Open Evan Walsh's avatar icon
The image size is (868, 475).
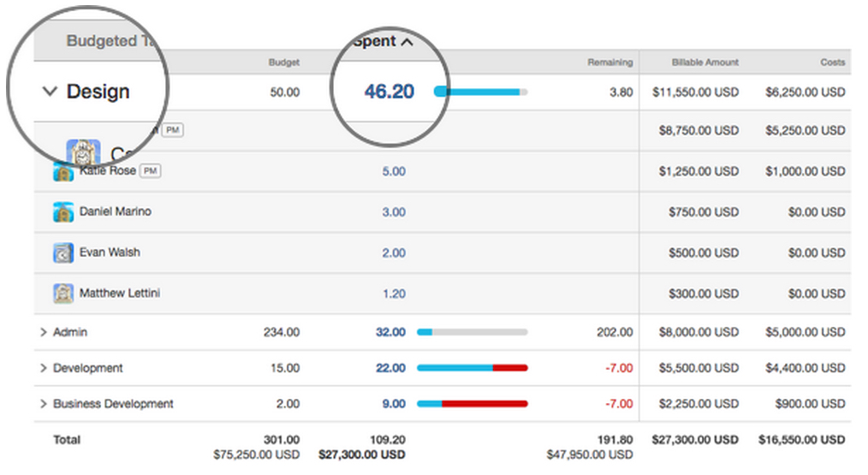pyautogui.click(x=63, y=253)
